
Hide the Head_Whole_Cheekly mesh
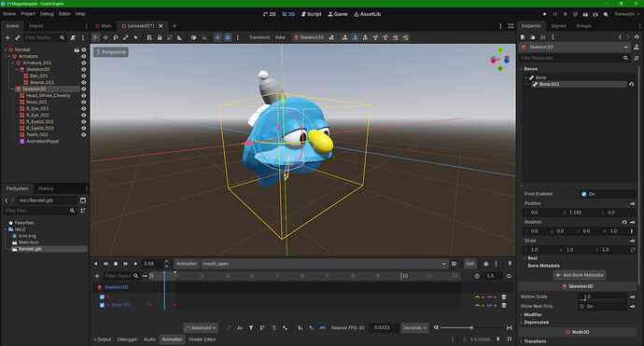pos(83,95)
